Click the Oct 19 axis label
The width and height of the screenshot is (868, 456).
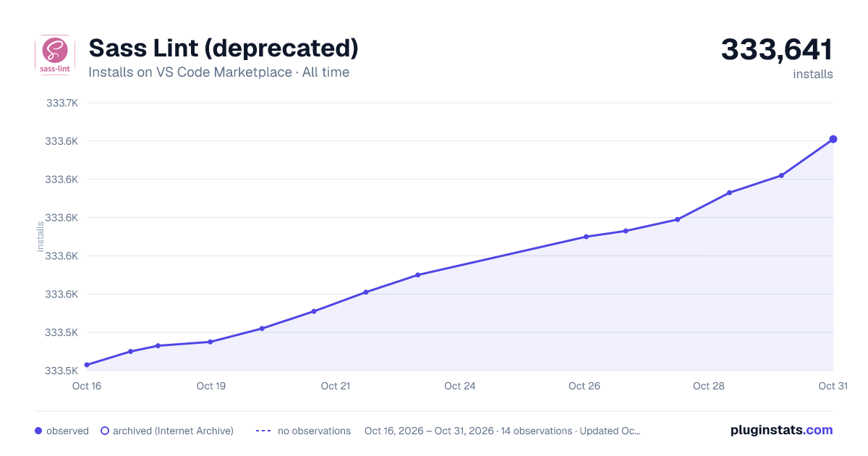pos(211,386)
